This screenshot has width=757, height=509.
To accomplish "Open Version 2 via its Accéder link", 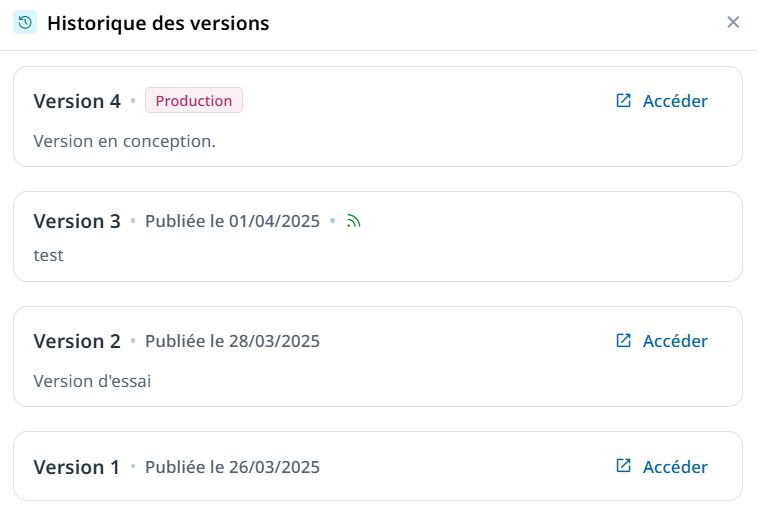I will tap(675, 341).
